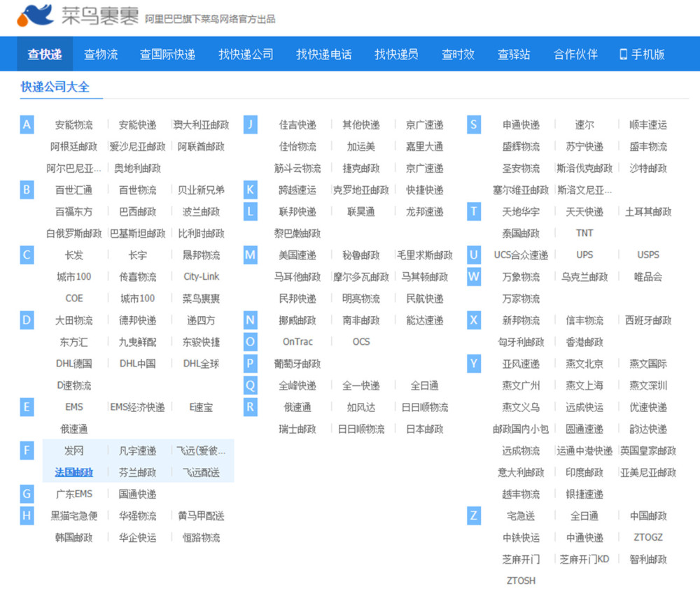Jump to letter A index badge
The width and height of the screenshot is (700, 598).
(x=27, y=124)
